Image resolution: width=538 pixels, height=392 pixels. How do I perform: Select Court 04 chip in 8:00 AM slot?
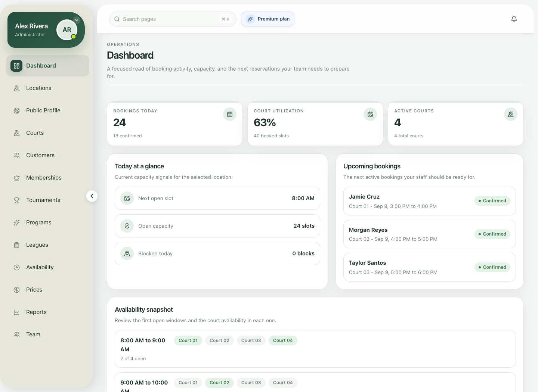283,340
